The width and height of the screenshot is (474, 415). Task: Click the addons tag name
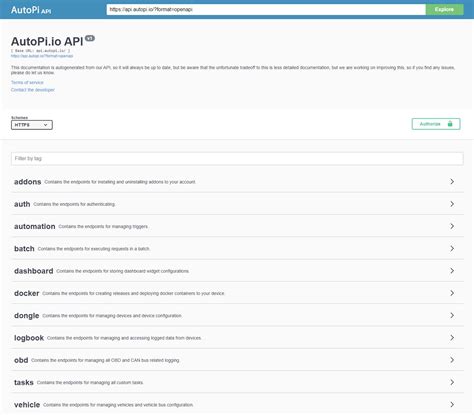pyautogui.click(x=28, y=182)
